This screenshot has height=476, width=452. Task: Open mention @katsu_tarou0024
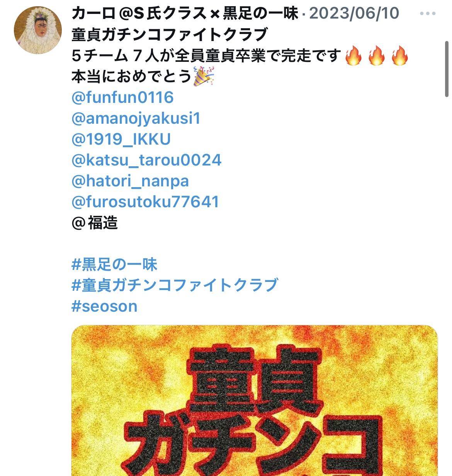[x=146, y=160]
